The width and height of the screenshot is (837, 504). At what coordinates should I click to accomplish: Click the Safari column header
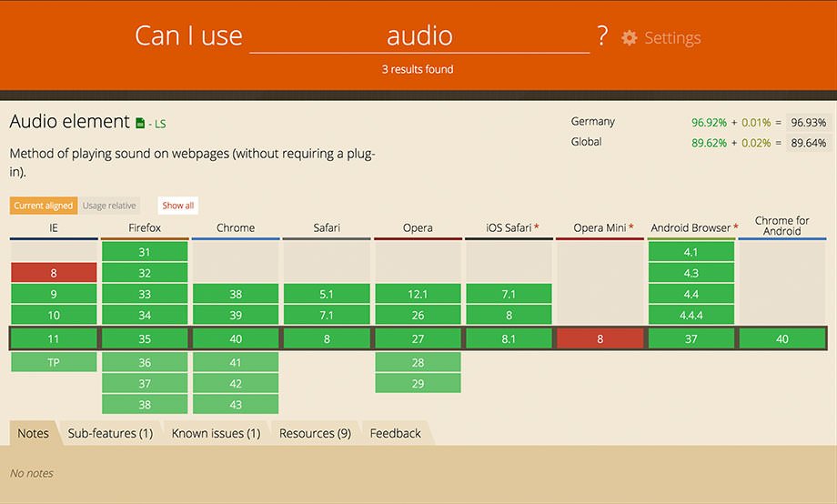(x=327, y=228)
